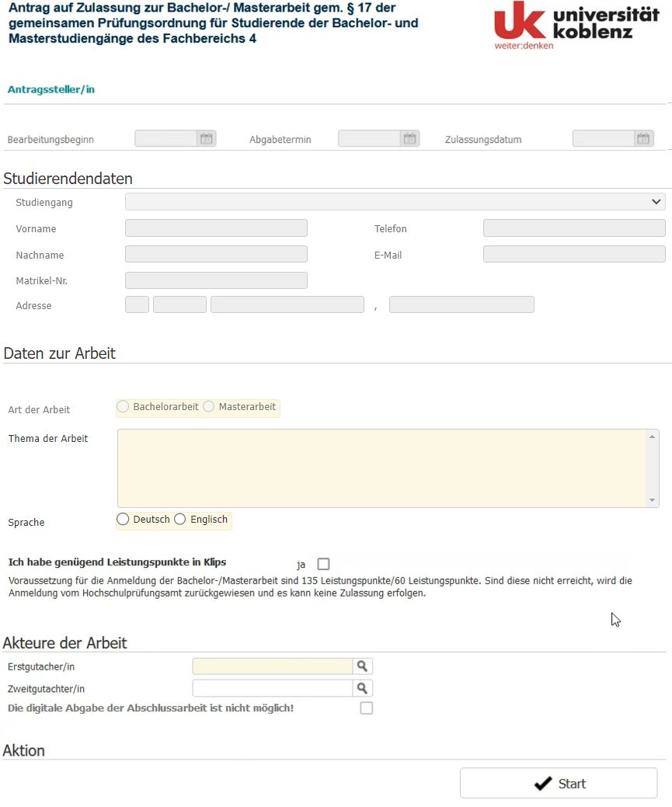Search for Erstgutachter/in with magnifier icon
The width and height of the screenshot is (672, 807).
[363, 666]
